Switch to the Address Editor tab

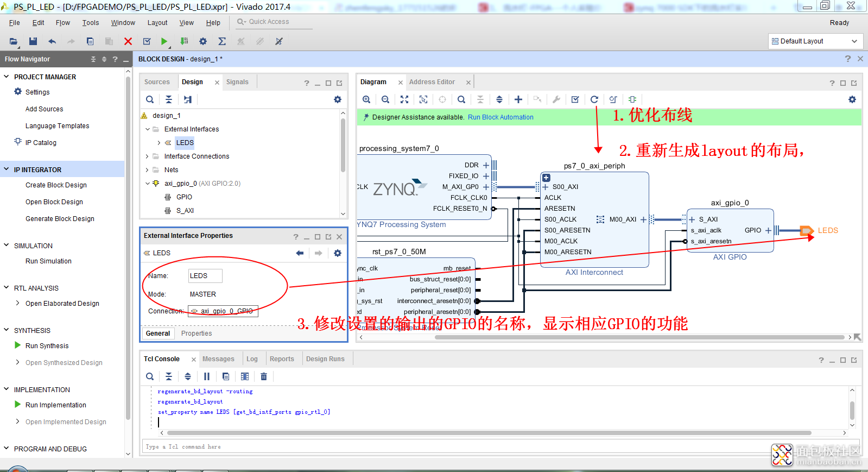[432, 82]
